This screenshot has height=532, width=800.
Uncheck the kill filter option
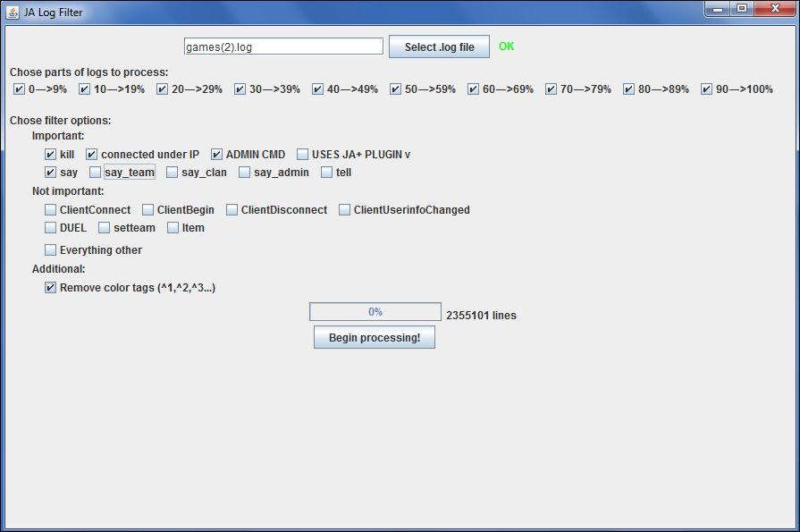pos(51,155)
